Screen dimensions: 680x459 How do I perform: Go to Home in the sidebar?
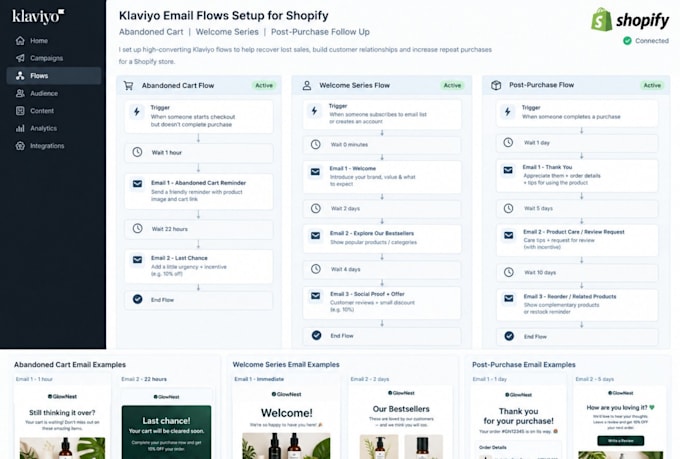[x=54, y=41]
